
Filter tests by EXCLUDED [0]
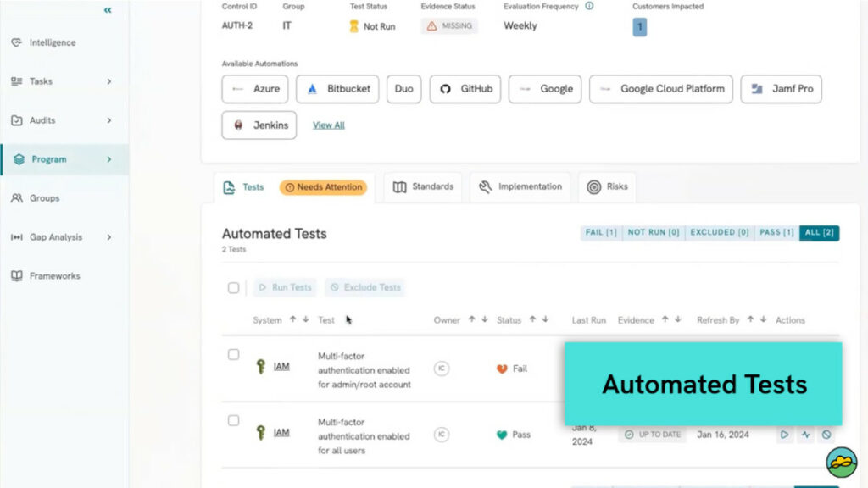[720, 232]
